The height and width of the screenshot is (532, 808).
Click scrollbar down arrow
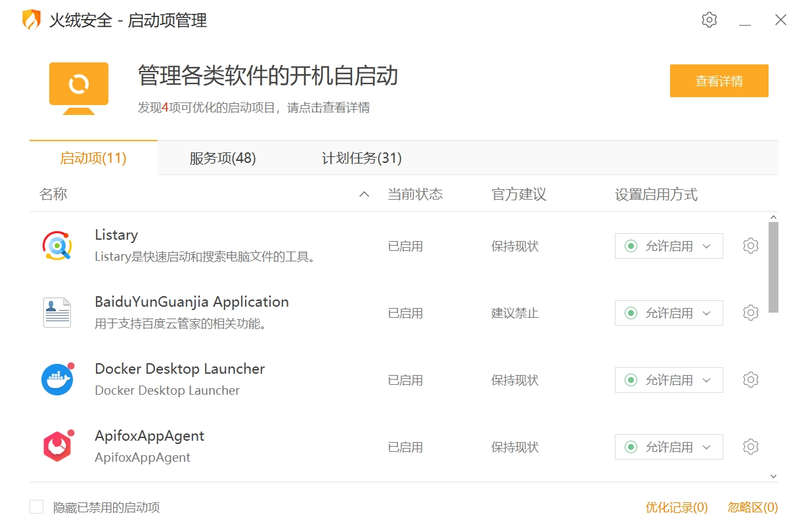[x=773, y=476]
